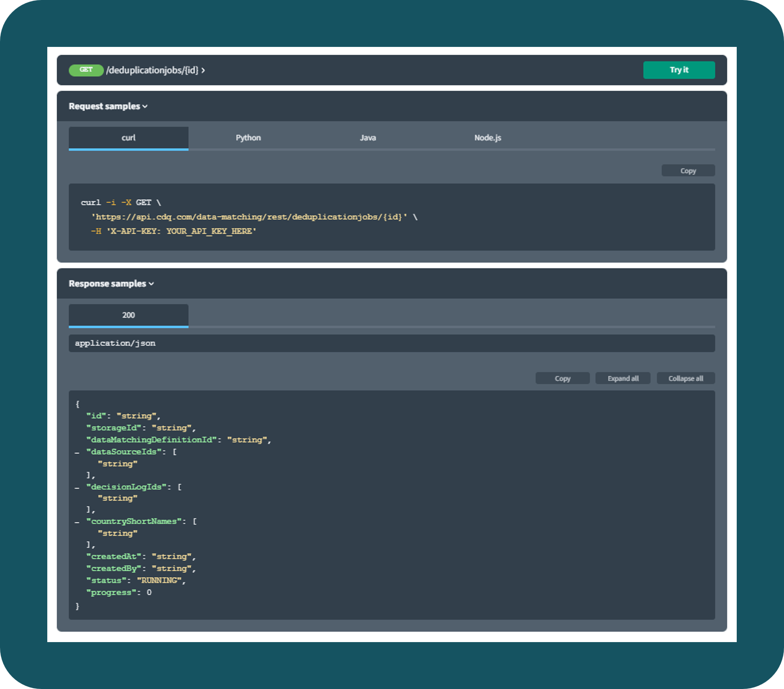
Task: Click Copy in response samples area
Action: [562, 378]
